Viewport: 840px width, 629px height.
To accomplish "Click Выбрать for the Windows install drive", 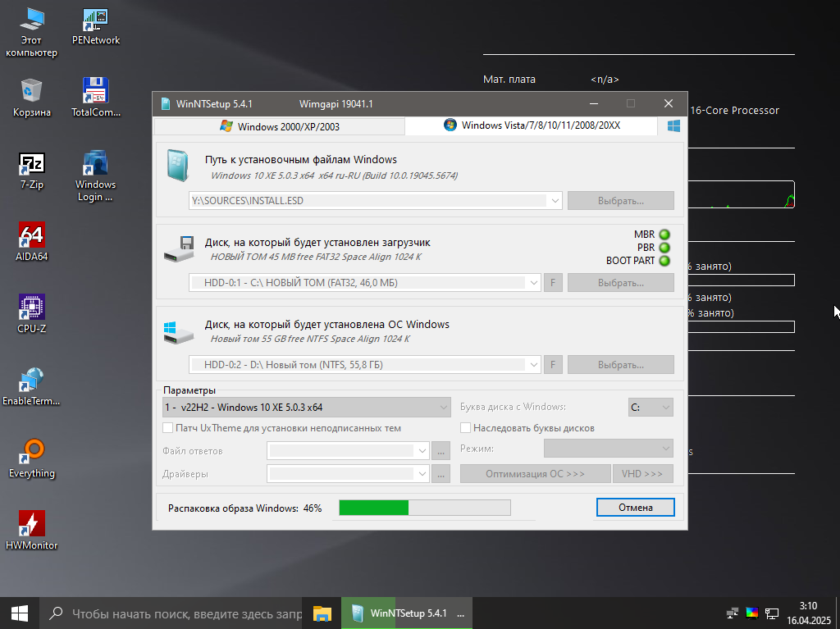I will (621, 365).
